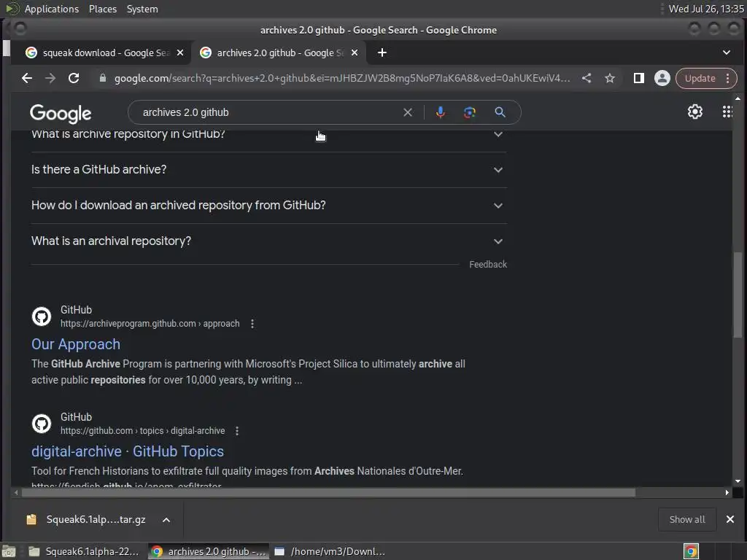The image size is (747, 560).
Task: Select the archives 2.0 github tab
Action: tap(279, 52)
